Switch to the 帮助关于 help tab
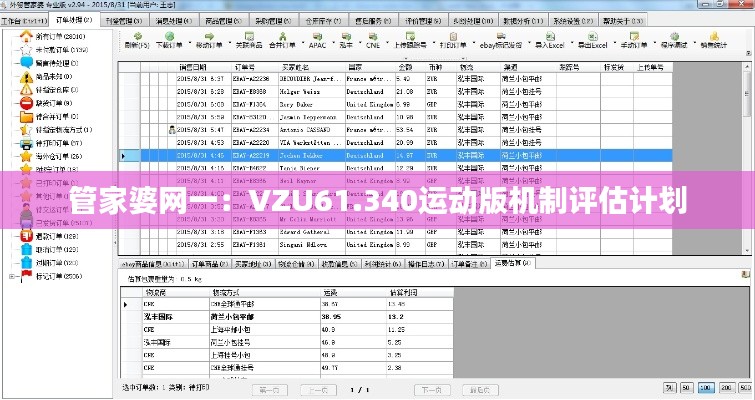 pyautogui.click(x=623, y=21)
